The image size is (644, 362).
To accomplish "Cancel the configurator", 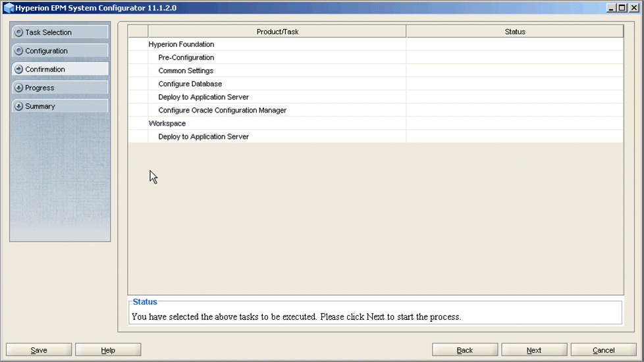I will (603, 349).
